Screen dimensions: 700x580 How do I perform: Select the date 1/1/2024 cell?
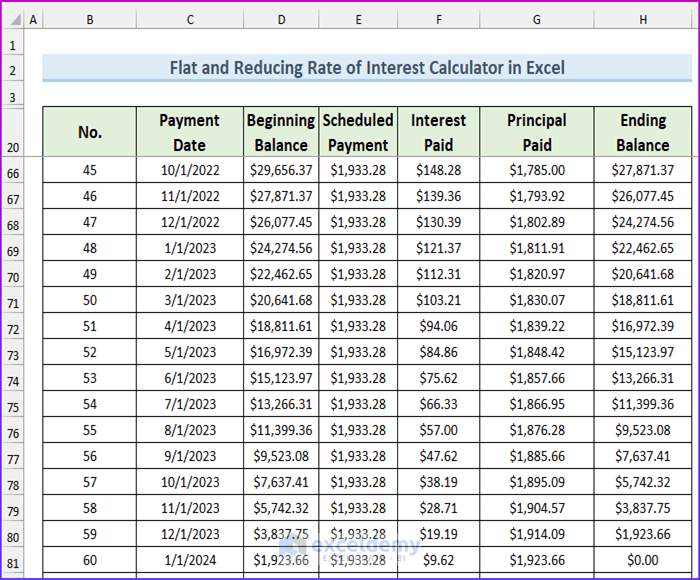[x=190, y=560]
